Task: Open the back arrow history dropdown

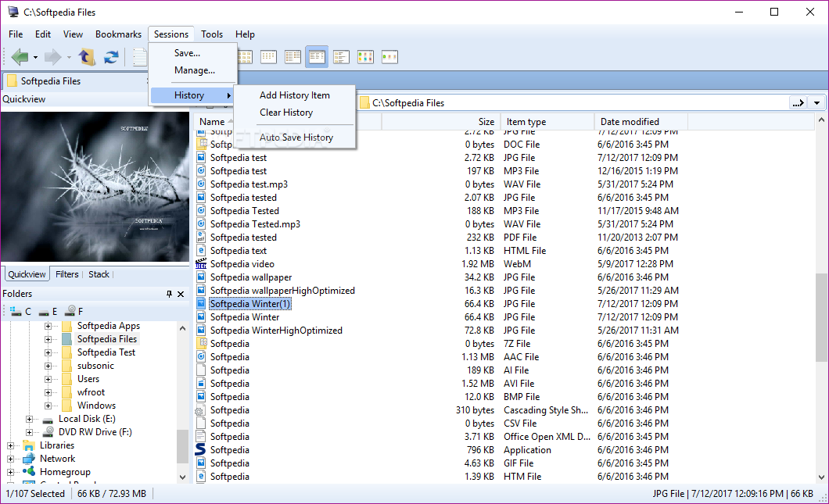Action: (x=35, y=57)
